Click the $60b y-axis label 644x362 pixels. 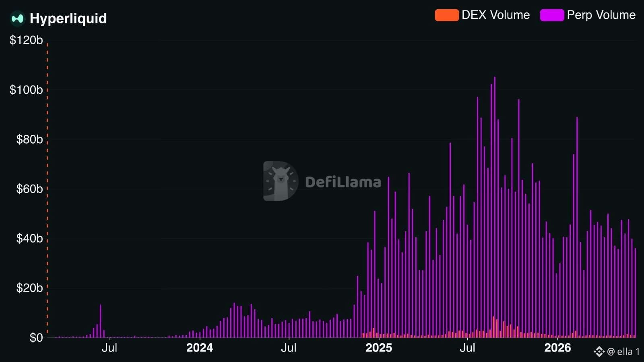29,189
